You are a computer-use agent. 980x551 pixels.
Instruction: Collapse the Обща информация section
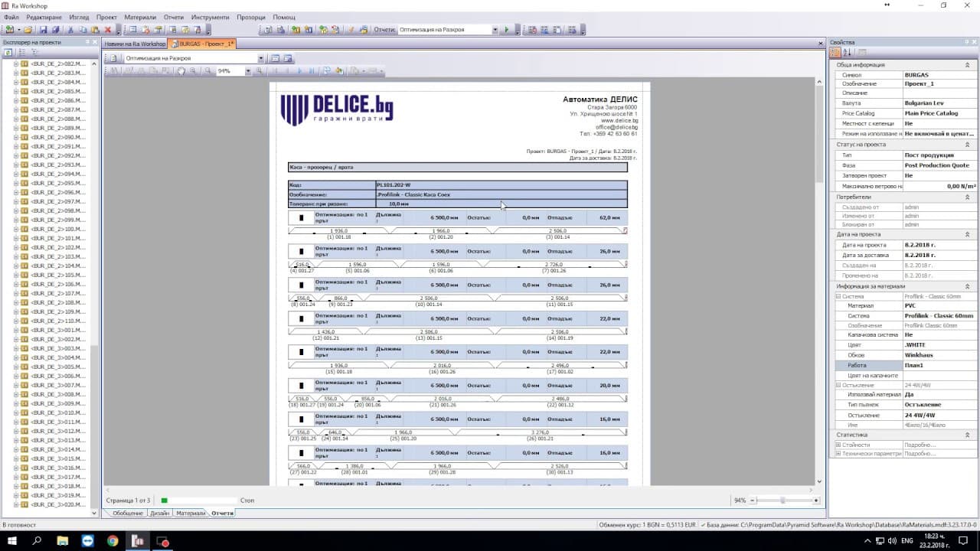coord(969,65)
